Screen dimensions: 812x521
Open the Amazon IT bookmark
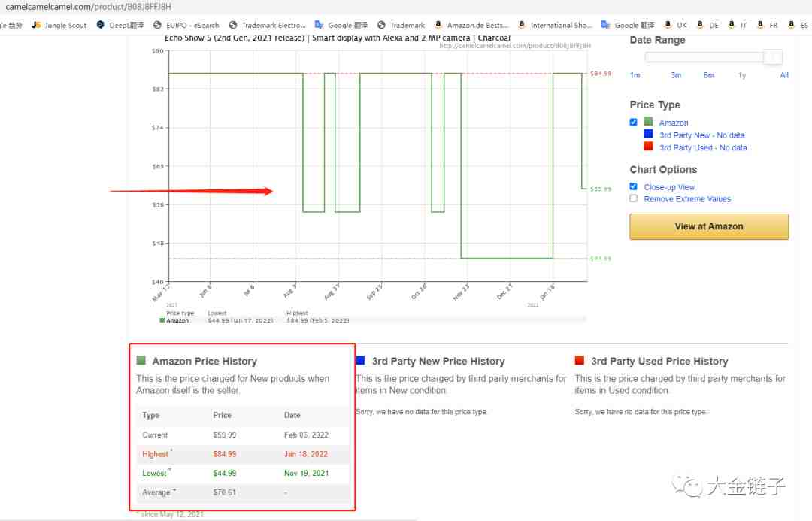738,25
